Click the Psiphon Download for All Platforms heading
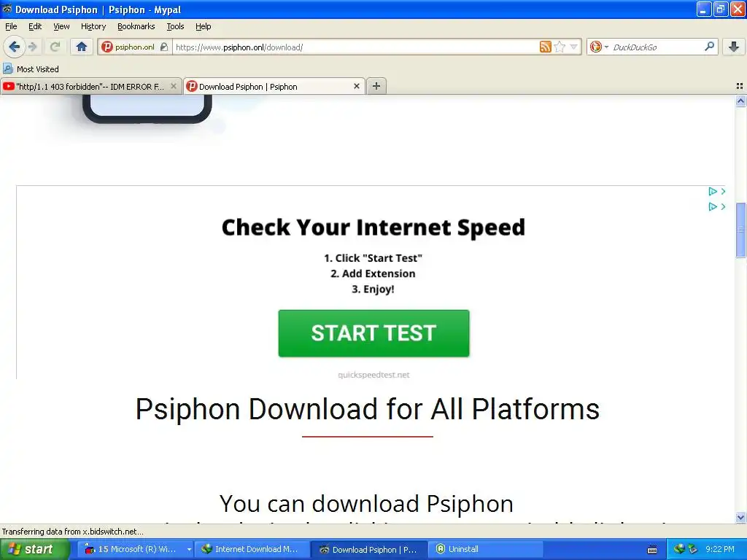 point(368,409)
